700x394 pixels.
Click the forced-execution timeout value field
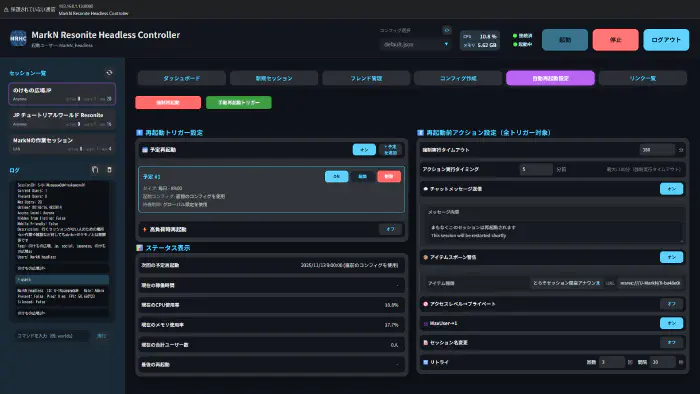point(657,150)
